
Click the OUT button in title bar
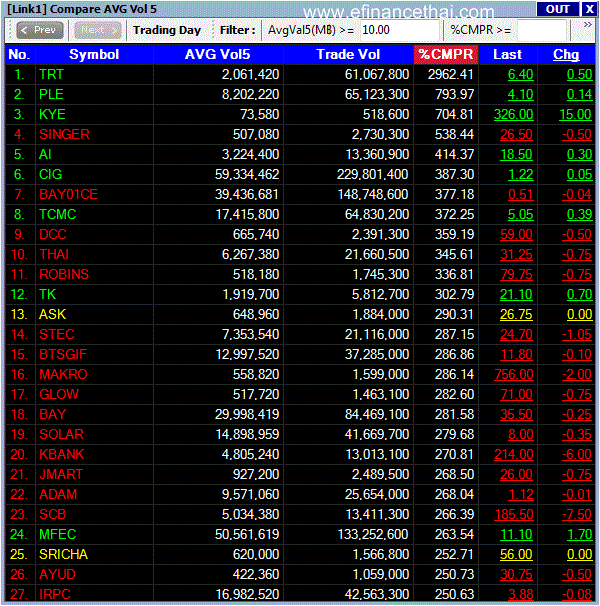pos(557,9)
